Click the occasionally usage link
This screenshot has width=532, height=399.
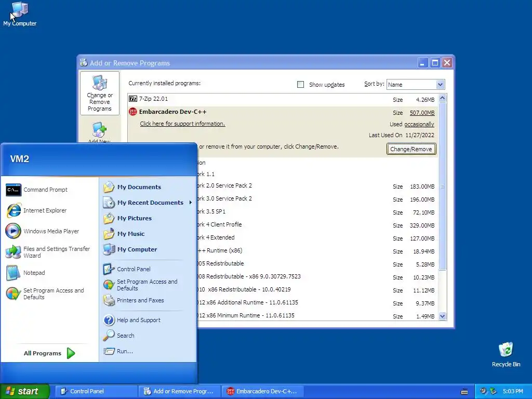[x=419, y=124]
